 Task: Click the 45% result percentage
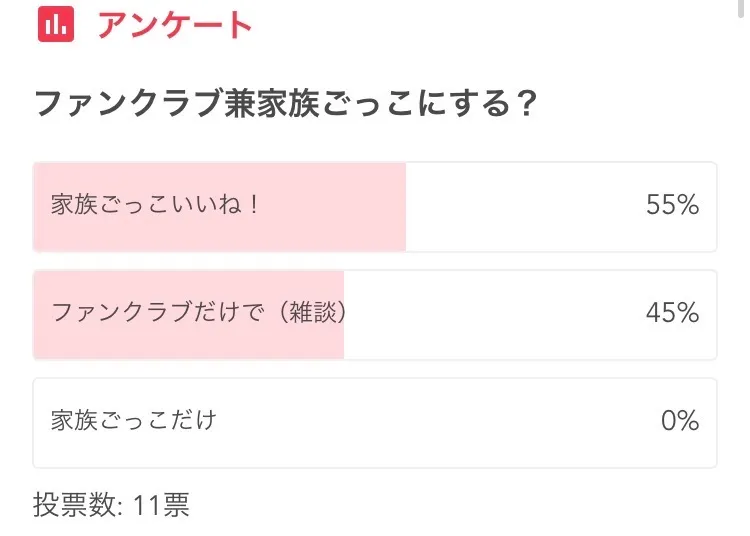point(672,313)
